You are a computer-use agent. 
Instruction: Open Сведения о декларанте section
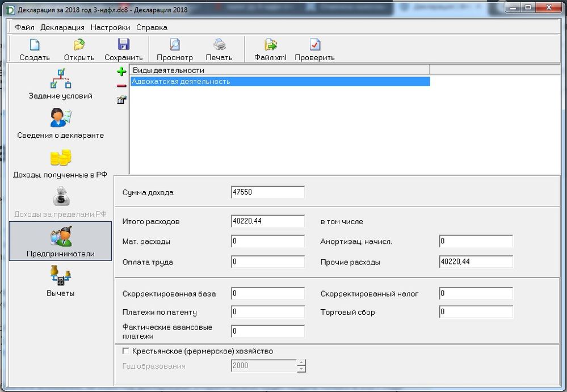point(61,124)
